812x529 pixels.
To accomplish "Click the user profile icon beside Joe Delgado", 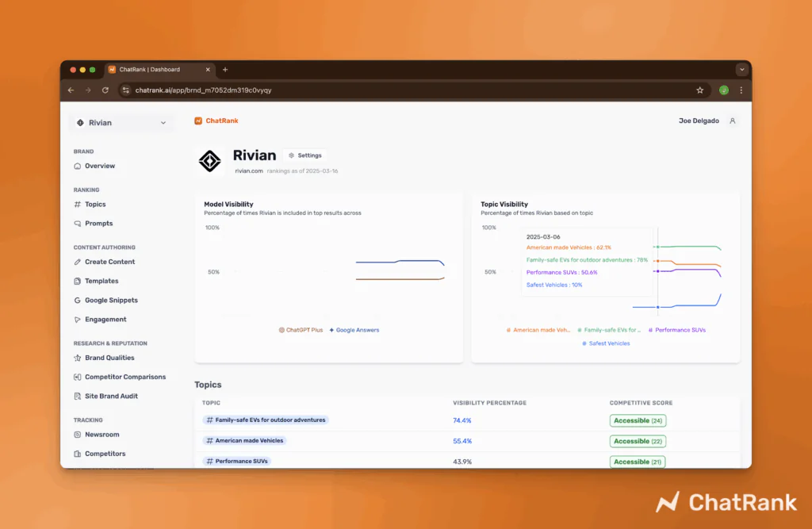I will 732,121.
